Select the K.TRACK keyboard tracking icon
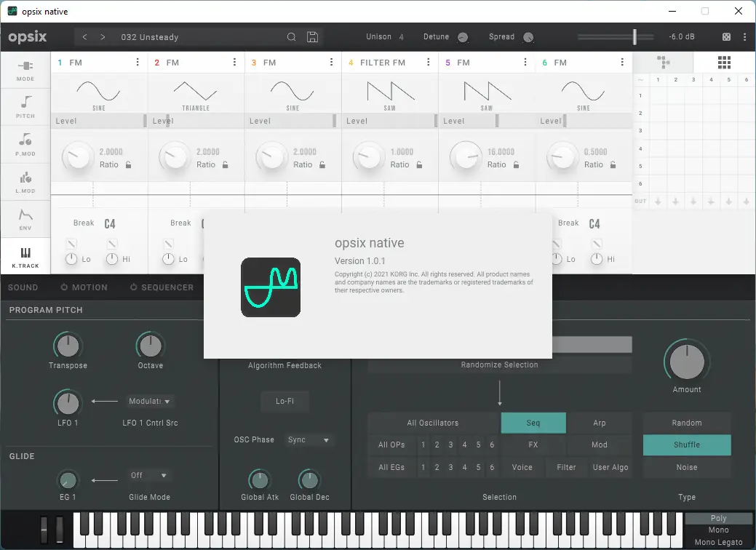The width and height of the screenshot is (756, 550). [x=25, y=255]
